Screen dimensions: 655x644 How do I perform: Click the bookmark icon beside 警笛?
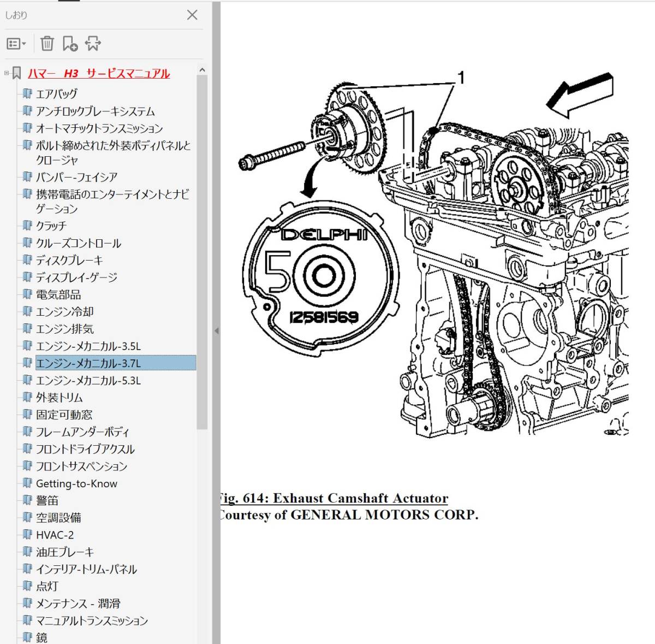point(27,500)
